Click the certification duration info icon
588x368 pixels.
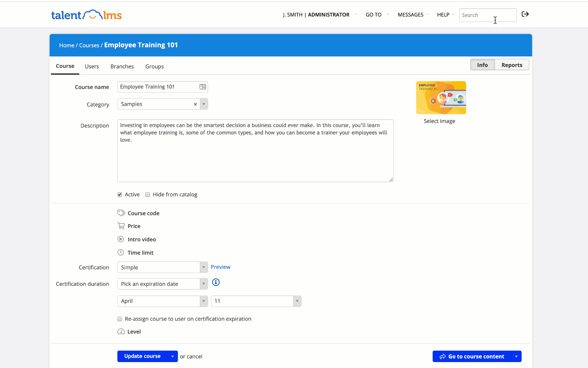(216, 282)
